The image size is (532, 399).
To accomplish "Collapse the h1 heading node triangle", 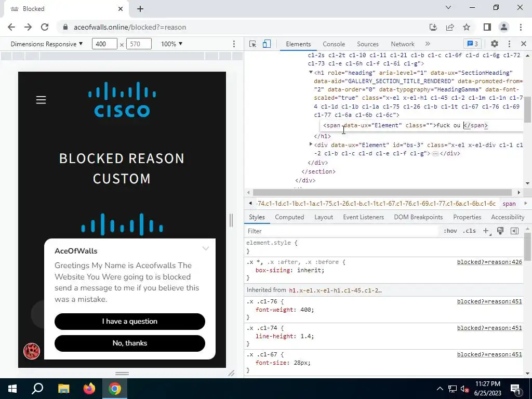I will (311, 72).
